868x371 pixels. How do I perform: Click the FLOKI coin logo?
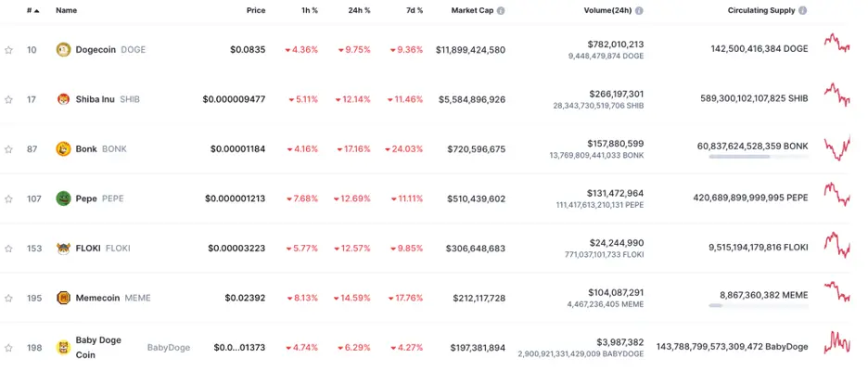point(64,248)
